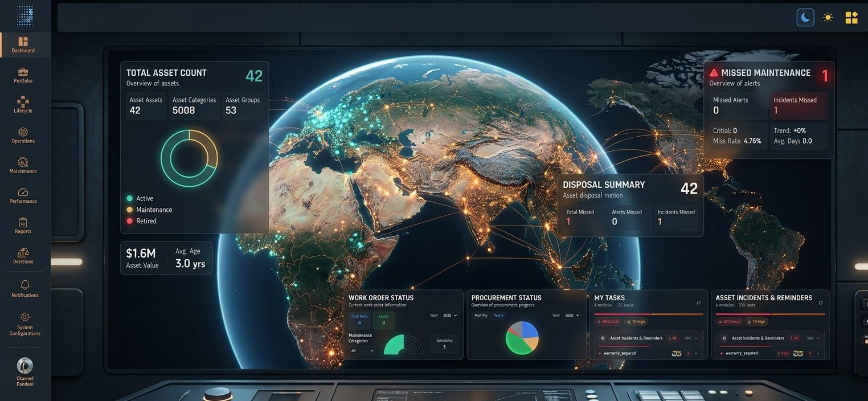Click Total Asset Count heading
Screen dimensions: 868x401
click(166, 73)
